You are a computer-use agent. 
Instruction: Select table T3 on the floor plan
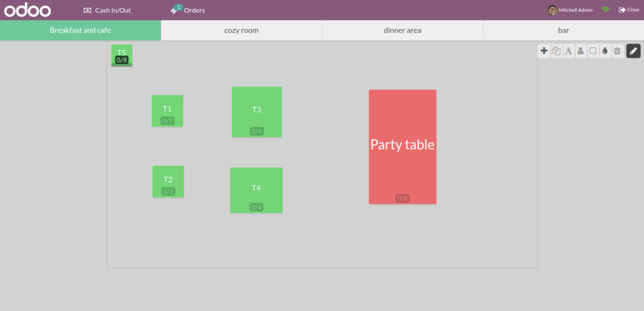pos(257,111)
